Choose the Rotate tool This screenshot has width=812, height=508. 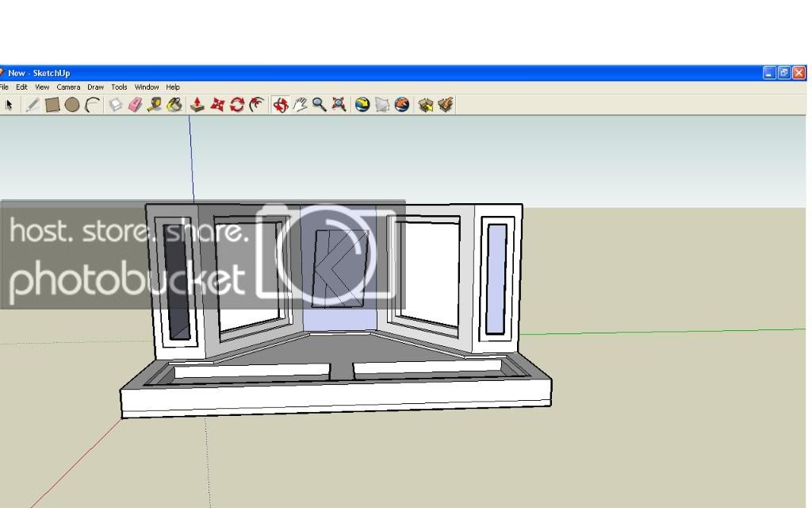(236, 106)
